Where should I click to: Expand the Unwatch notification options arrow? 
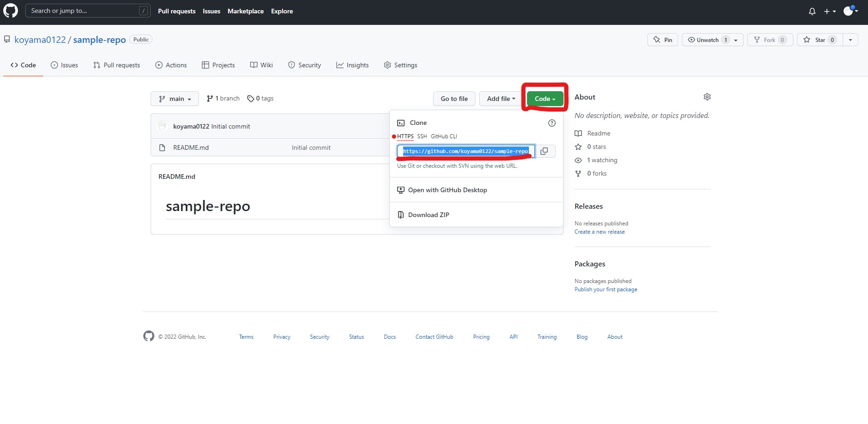(736, 40)
